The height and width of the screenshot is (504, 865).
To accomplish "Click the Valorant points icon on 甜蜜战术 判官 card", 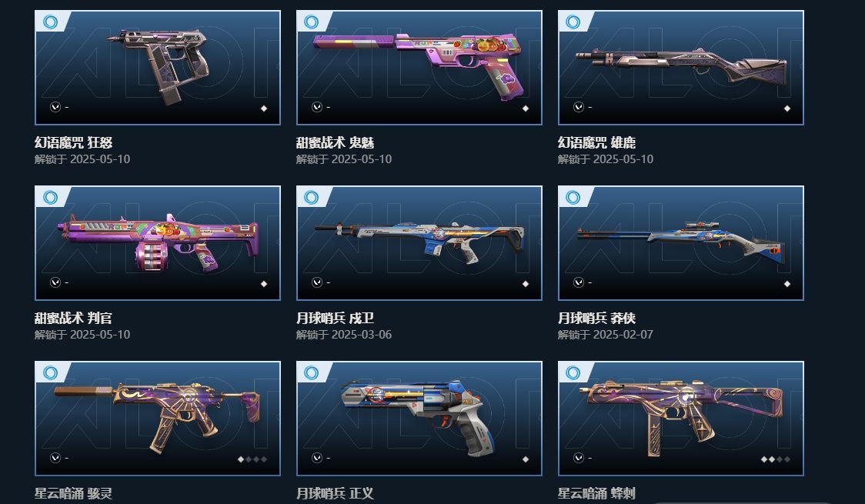I will coord(55,282).
